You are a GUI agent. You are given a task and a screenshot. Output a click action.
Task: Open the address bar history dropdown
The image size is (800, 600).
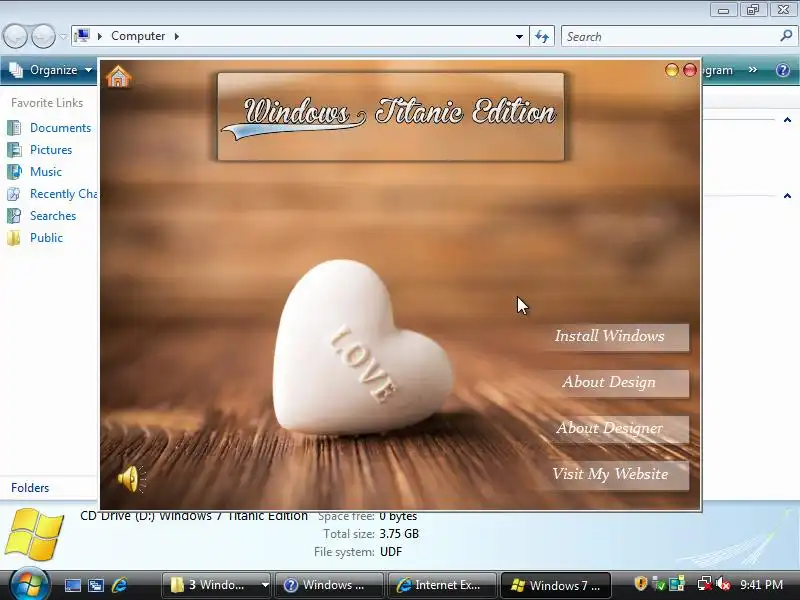[x=519, y=37]
